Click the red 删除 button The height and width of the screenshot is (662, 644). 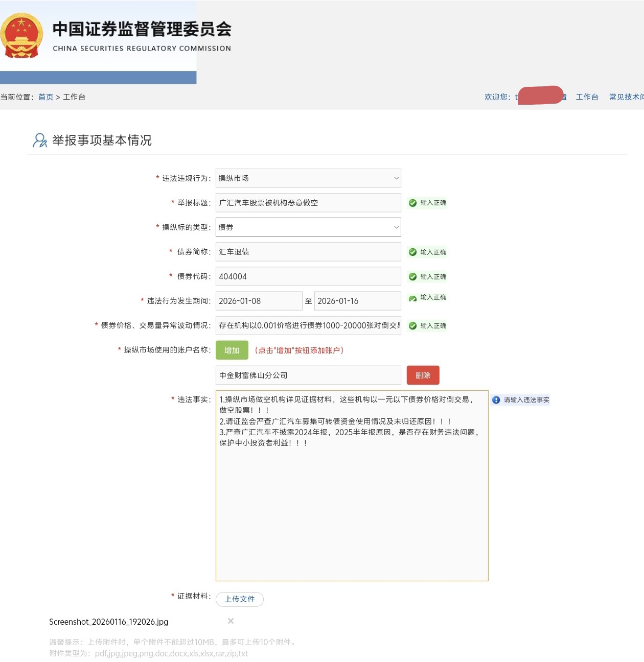(423, 375)
